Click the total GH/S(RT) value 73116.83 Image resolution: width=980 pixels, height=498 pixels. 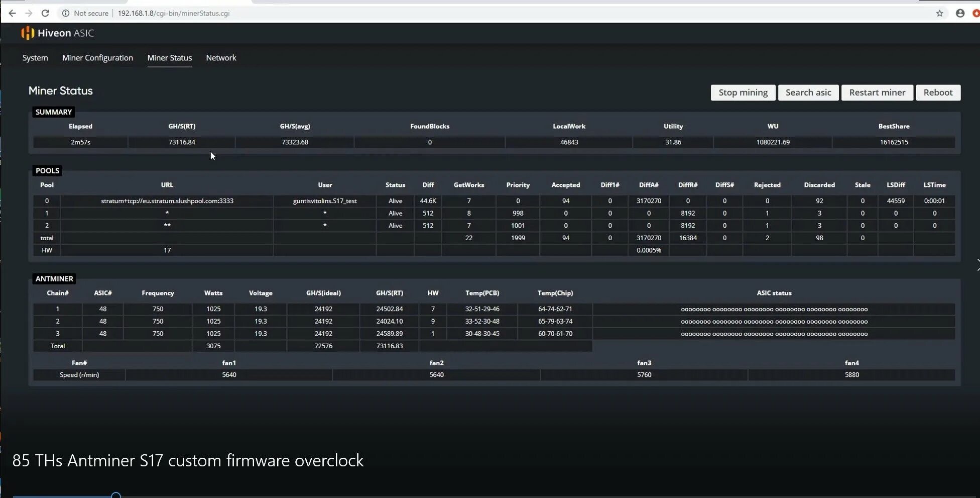click(390, 346)
